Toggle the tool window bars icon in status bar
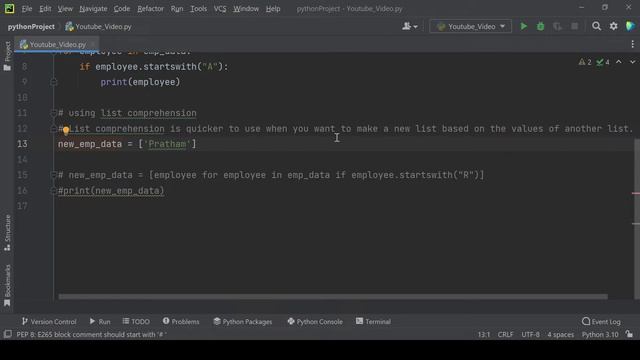 pyautogui.click(x=7, y=334)
